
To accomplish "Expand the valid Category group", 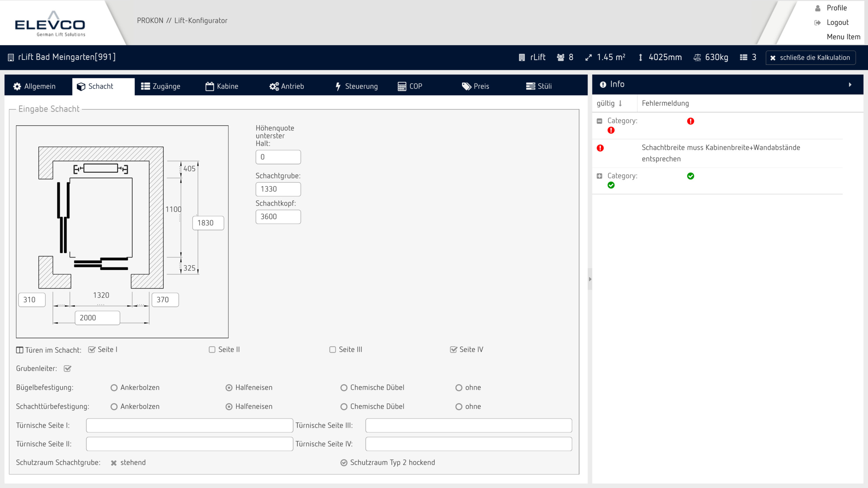I will (x=599, y=176).
